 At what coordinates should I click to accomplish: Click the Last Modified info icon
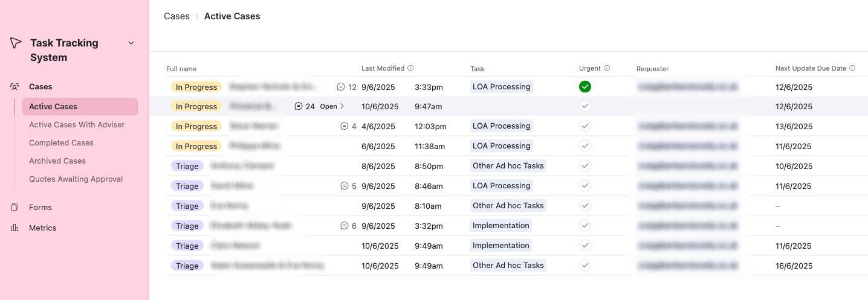pyautogui.click(x=410, y=68)
